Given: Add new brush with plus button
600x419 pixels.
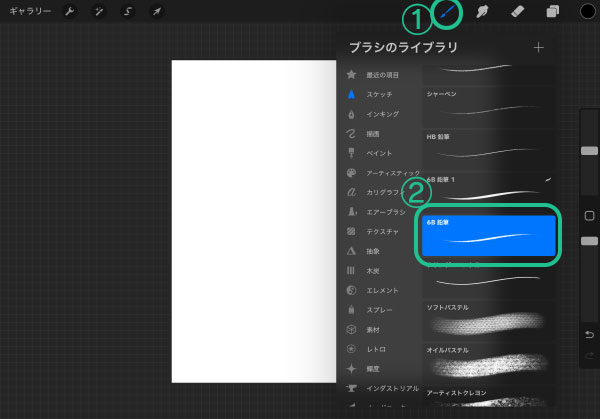Looking at the screenshot, I should [538, 47].
